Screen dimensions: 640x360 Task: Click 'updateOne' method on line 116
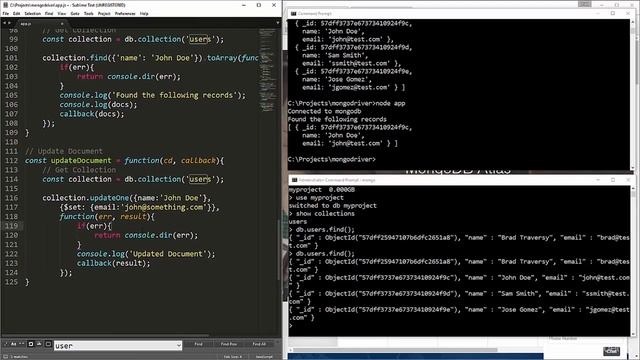pyautogui.click(x=109, y=198)
